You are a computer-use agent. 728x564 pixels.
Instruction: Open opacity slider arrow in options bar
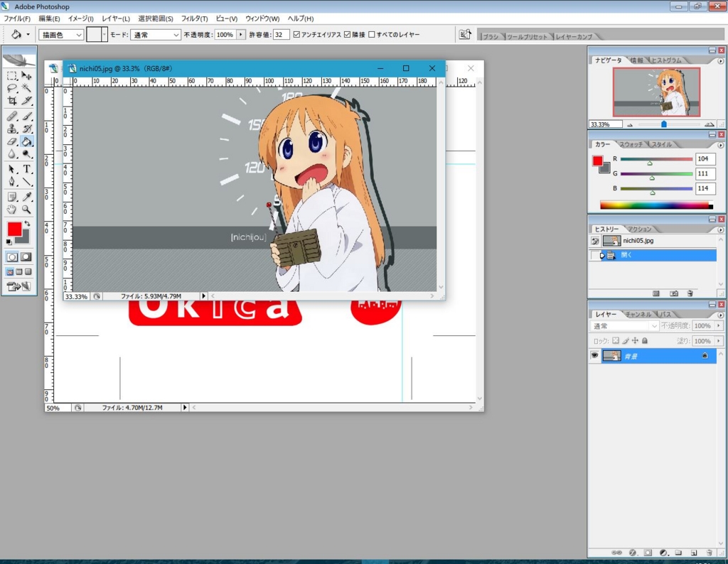coord(241,35)
